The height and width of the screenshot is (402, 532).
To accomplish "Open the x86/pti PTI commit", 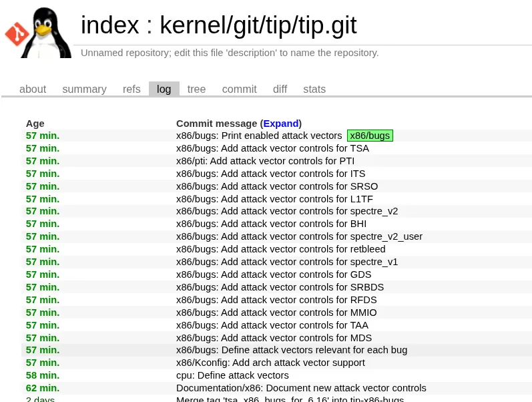I will pos(265,161).
